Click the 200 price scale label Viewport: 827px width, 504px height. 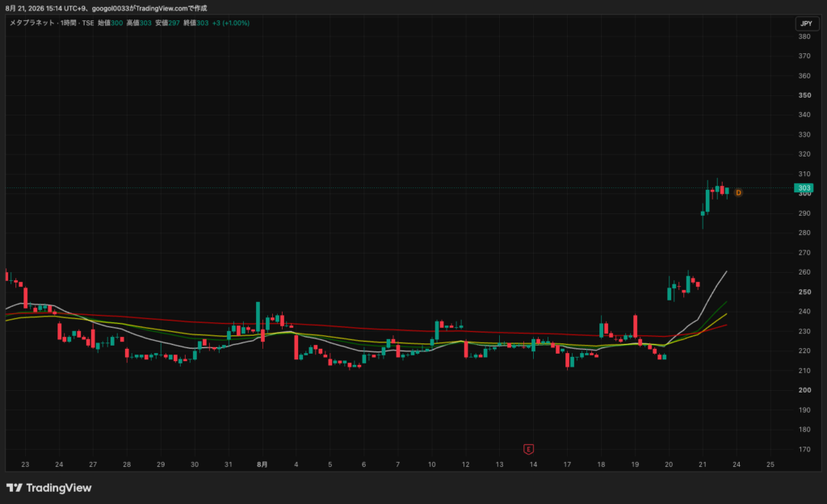tap(804, 390)
